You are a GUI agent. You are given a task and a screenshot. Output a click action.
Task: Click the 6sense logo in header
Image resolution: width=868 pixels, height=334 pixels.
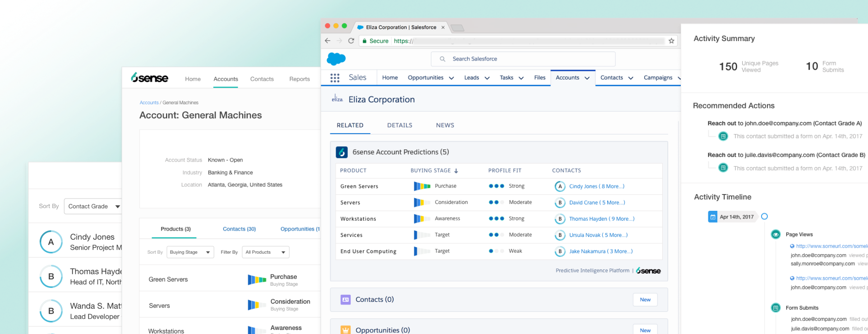click(150, 78)
